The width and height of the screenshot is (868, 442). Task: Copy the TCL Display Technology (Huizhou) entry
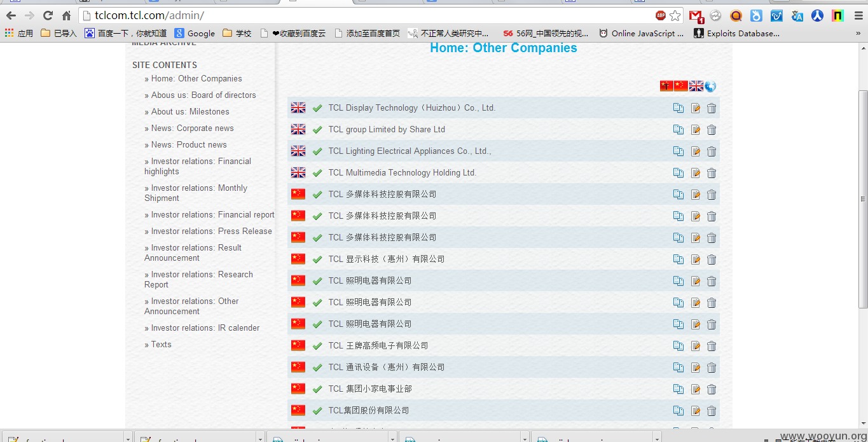click(x=679, y=108)
